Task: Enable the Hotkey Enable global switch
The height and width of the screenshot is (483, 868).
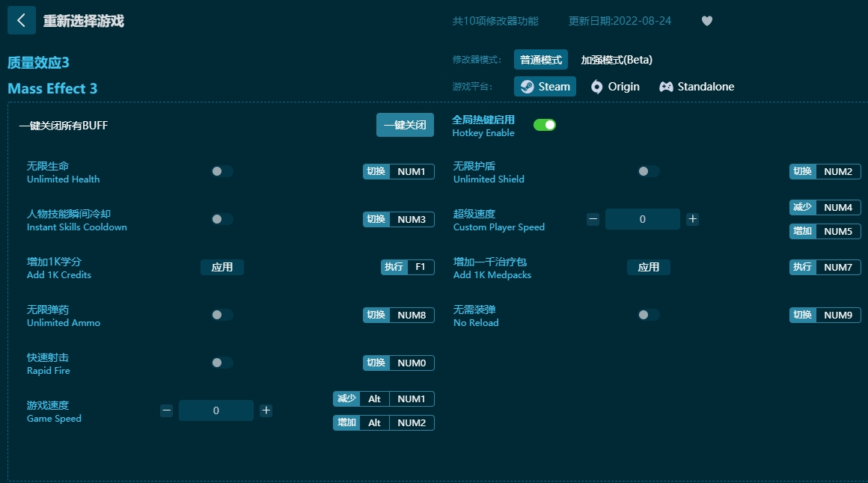Action: coord(545,125)
